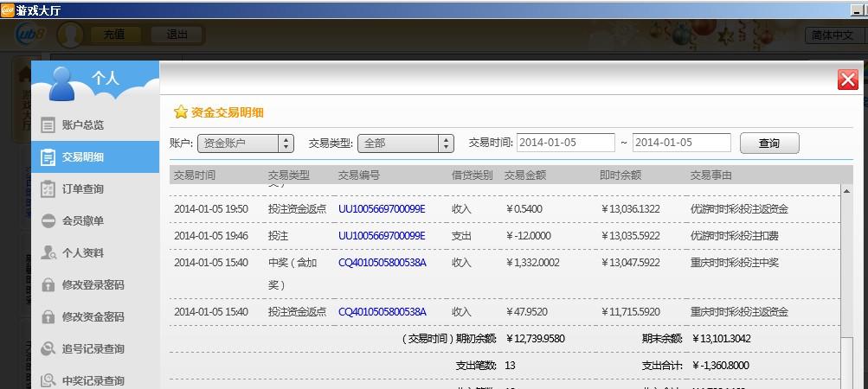Screen dimensions: 868x389
Task: Open the 交易类型 全部 dropdown
Action: [x=406, y=143]
